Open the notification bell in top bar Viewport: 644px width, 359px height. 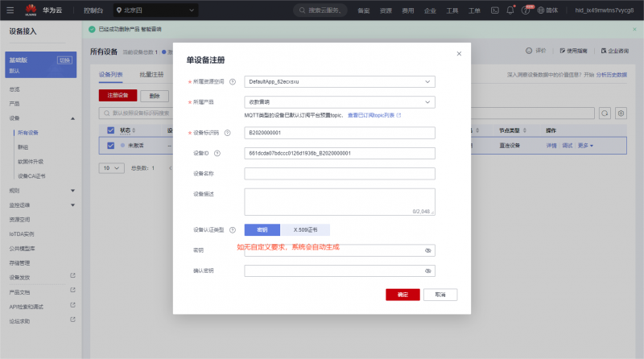pyautogui.click(x=511, y=10)
